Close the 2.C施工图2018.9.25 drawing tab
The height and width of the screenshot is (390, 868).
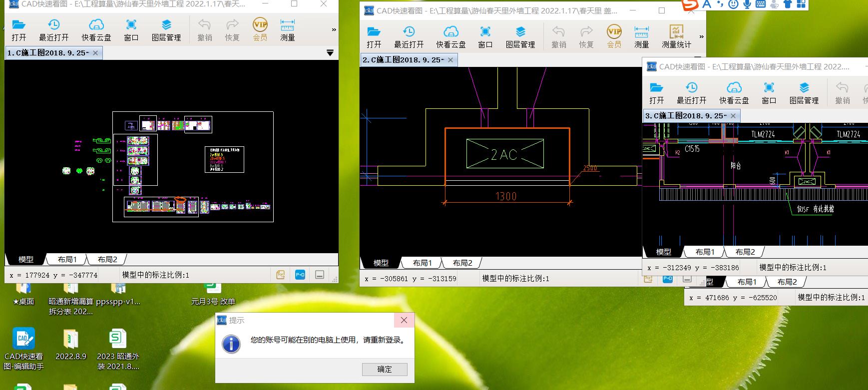[450, 60]
